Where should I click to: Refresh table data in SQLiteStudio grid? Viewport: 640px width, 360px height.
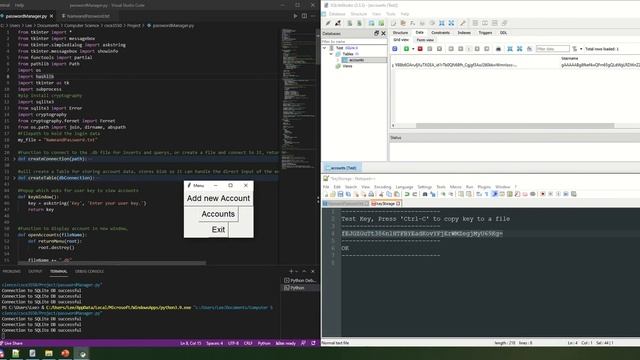click(395, 49)
